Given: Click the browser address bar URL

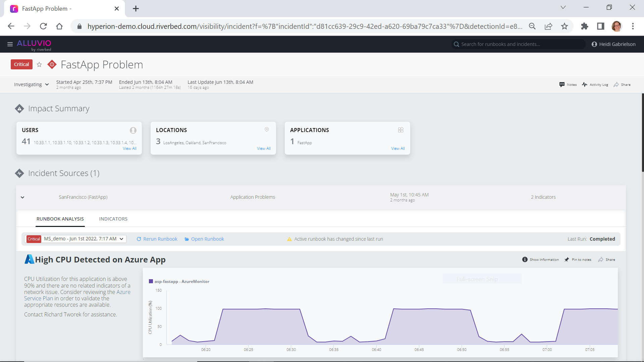Looking at the screenshot, I should coord(305,26).
